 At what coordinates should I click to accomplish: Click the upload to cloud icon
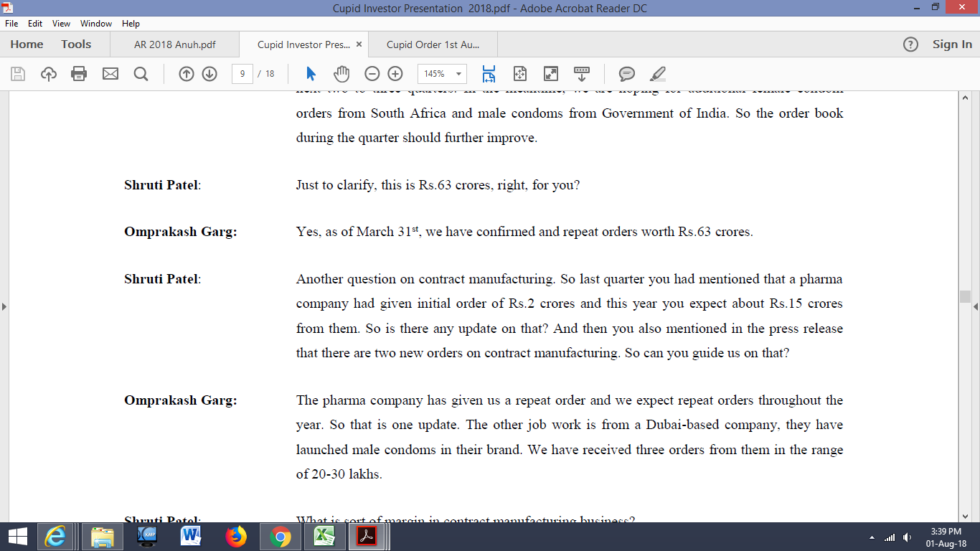coord(49,74)
